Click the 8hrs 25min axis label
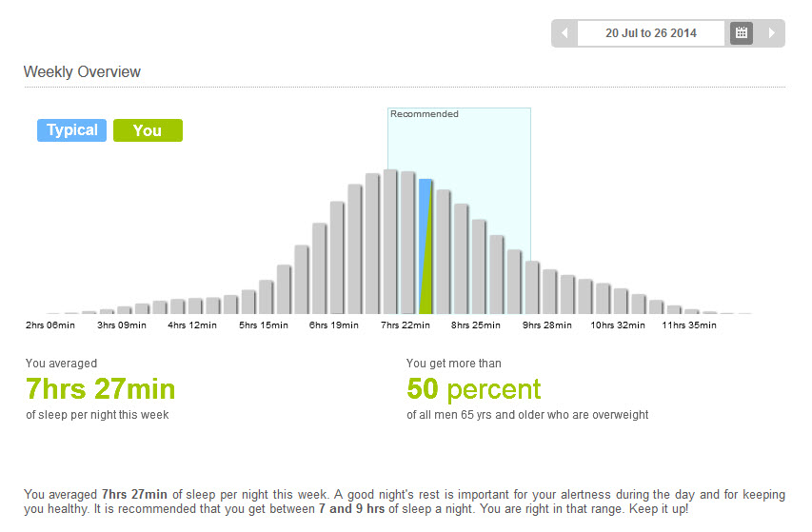 click(x=475, y=325)
